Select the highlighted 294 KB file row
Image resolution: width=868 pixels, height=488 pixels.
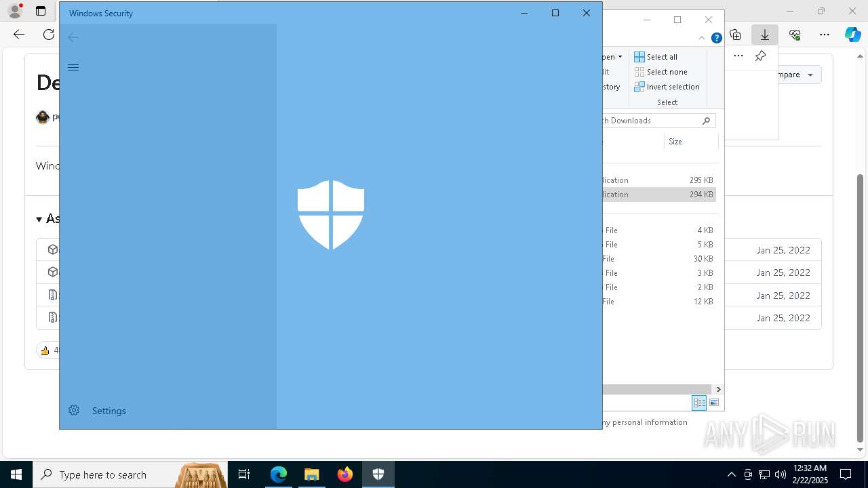(x=659, y=195)
